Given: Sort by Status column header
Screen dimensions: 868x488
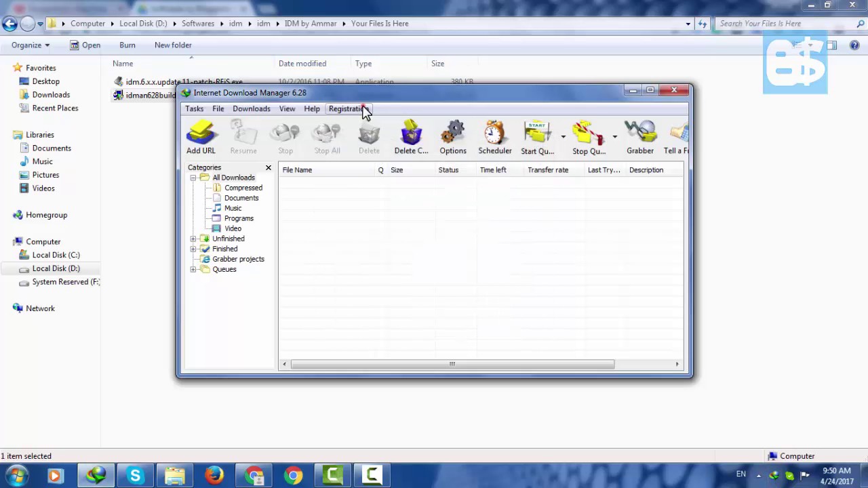Looking at the screenshot, I should tap(455, 170).
